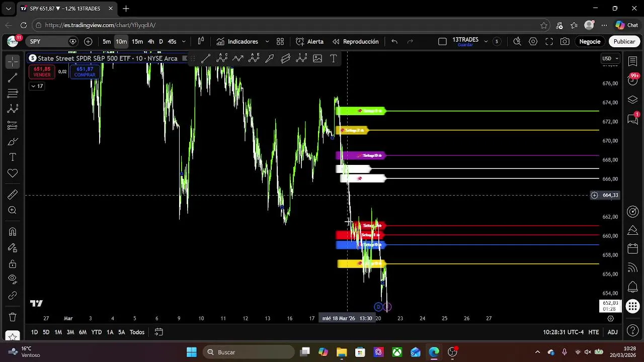Image resolution: width=644 pixels, height=362 pixels.
Task: Enter fullscreen mode
Action: coord(549,42)
